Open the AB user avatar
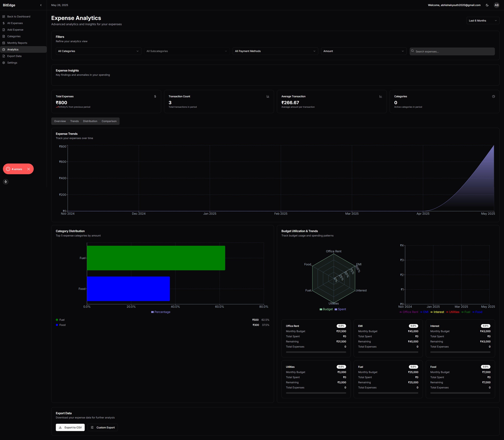504x440 pixels. (x=496, y=5)
